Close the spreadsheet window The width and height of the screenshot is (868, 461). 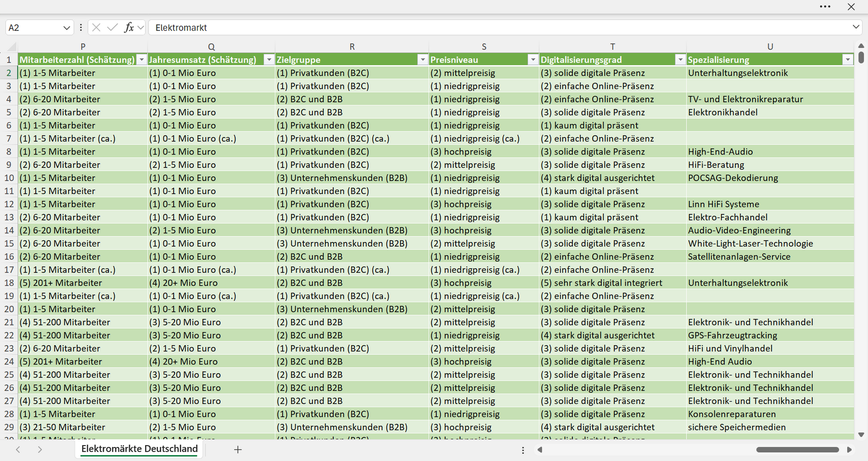(851, 7)
